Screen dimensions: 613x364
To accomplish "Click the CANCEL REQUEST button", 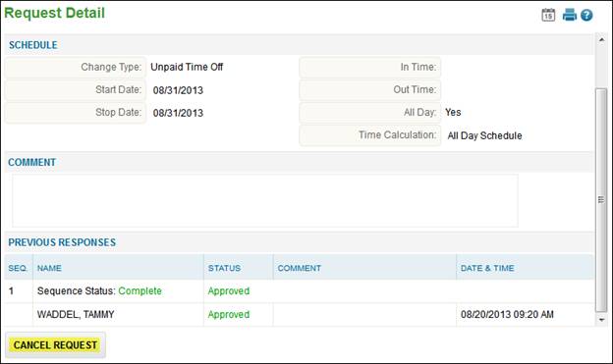I will 56,344.
